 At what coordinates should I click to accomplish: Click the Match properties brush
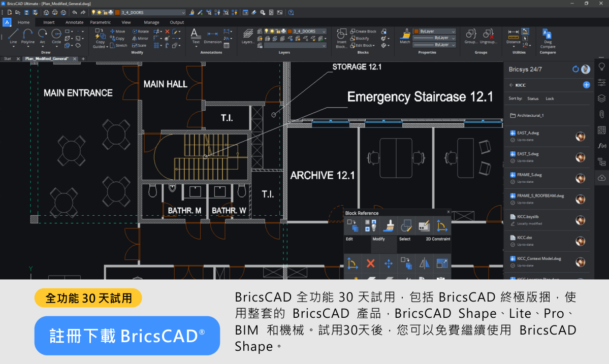405,36
